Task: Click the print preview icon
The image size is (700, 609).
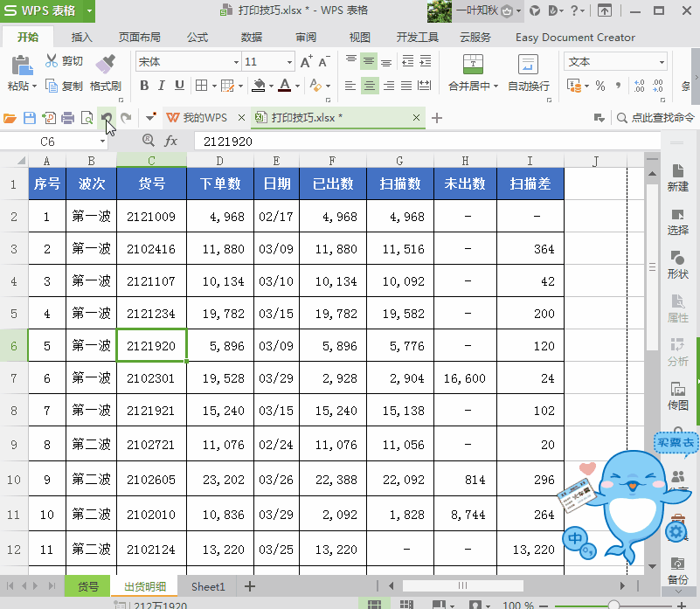Action: pos(87,118)
